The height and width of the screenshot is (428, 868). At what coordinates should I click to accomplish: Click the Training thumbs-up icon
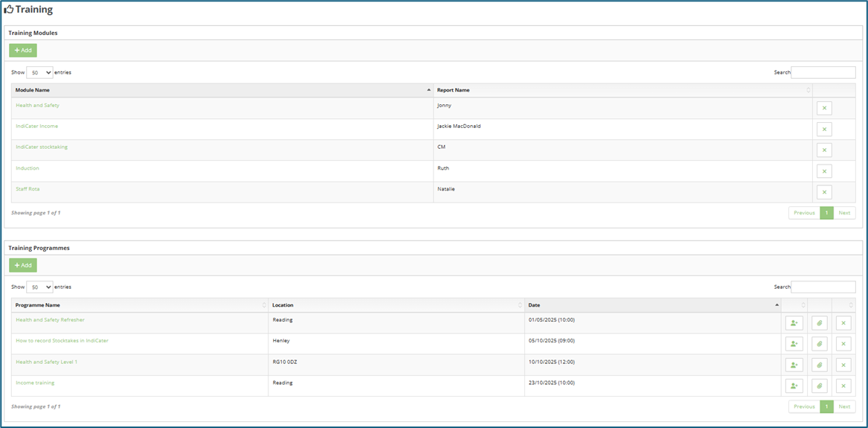(9, 10)
